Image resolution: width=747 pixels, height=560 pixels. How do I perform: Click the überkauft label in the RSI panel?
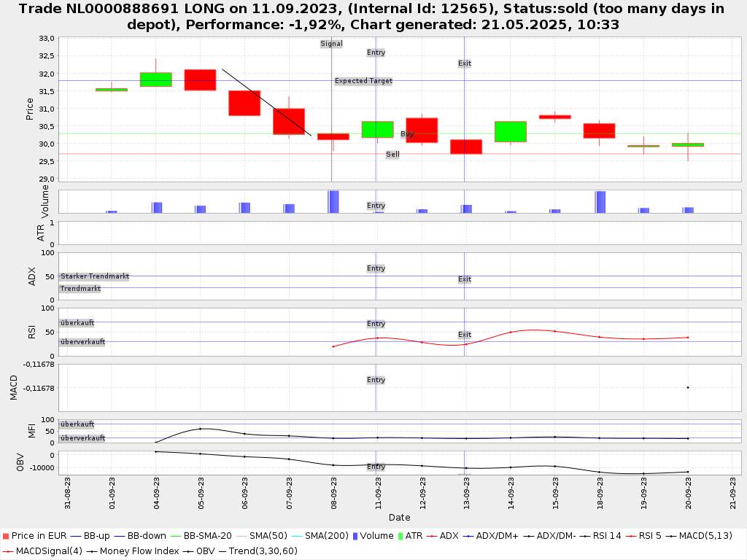(77, 323)
